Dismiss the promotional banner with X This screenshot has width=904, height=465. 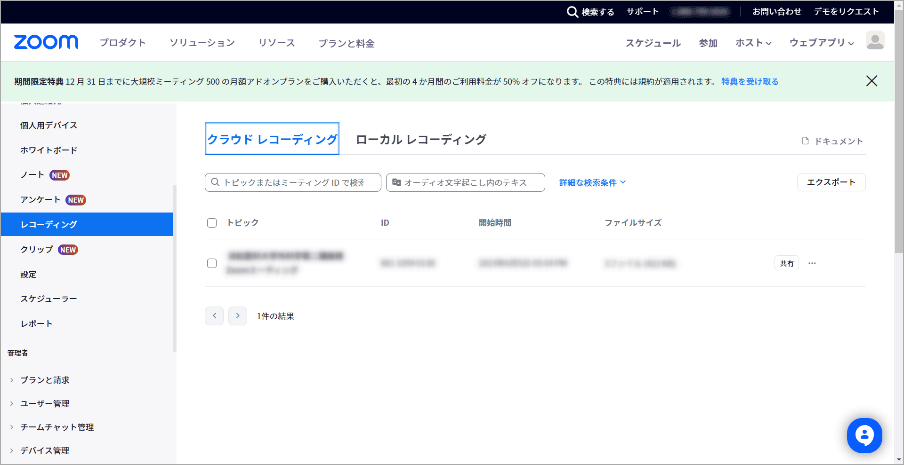click(872, 81)
